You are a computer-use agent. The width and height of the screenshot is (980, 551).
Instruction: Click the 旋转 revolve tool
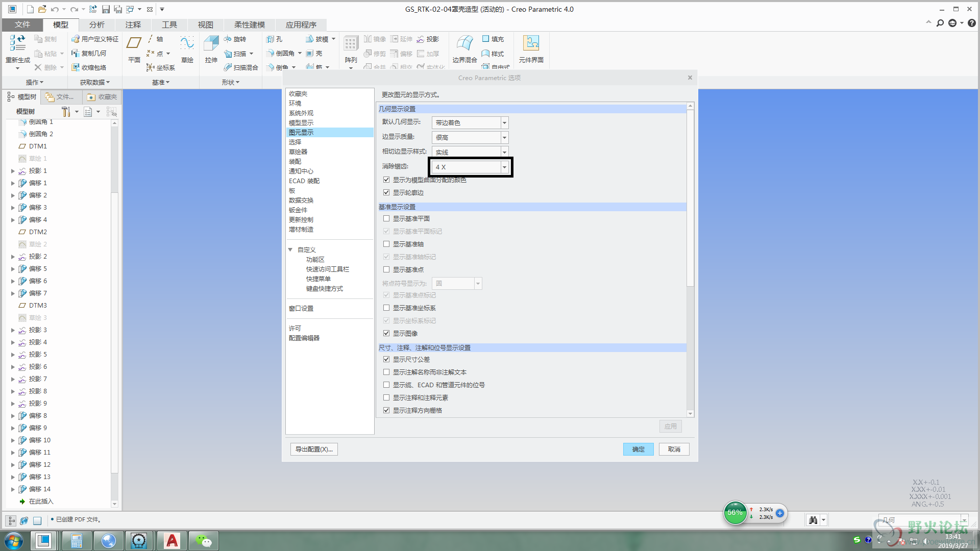point(235,39)
